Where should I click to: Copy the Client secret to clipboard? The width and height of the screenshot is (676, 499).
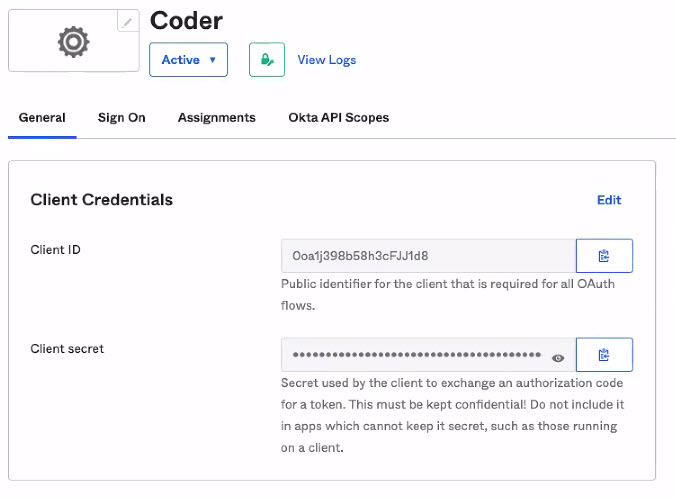pyautogui.click(x=604, y=355)
